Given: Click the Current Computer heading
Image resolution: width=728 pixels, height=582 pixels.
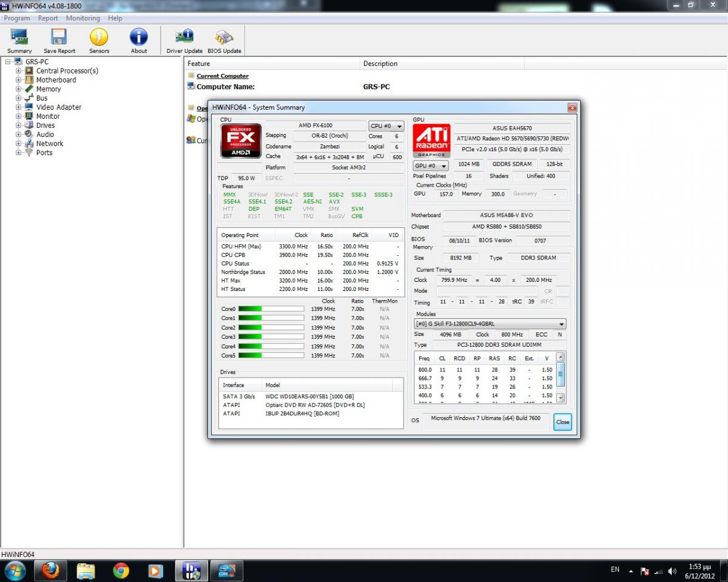Looking at the screenshot, I should (x=223, y=76).
